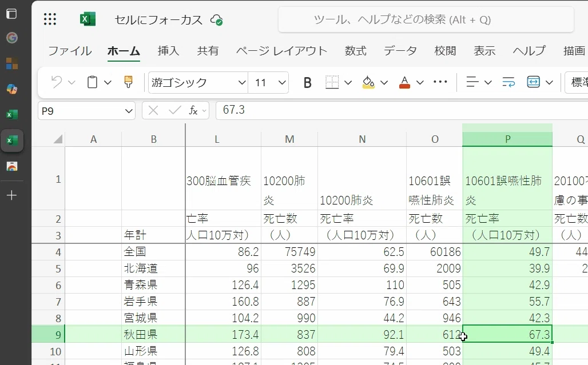This screenshot has height=365, width=588.
Task: Expand the font color dropdown arrow
Action: click(420, 82)
